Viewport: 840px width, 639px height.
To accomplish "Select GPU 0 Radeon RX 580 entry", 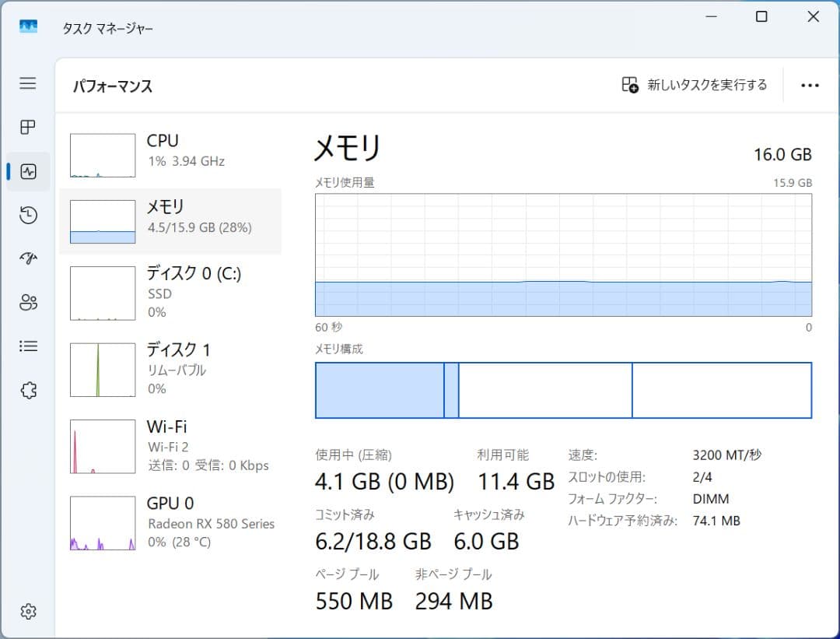I will 171,521.
